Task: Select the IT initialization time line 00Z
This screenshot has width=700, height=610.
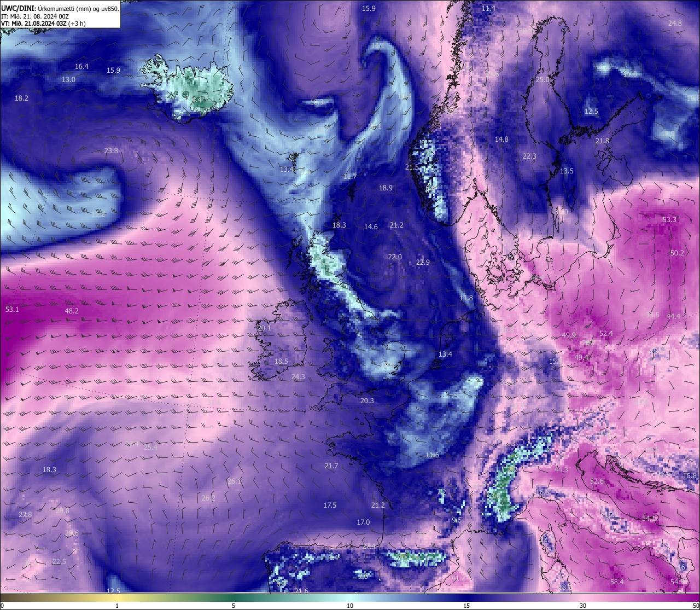Action: (x=34, y=16)
